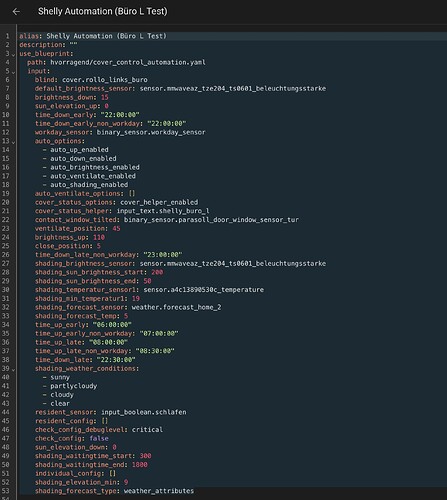Click the cloudy weather condition item
The image size is (447, 500).
click(62, 394)
